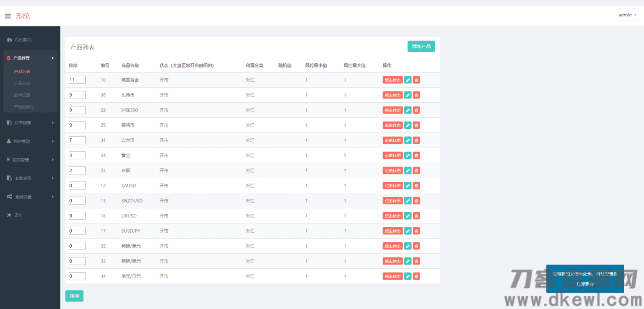The width and height of the screenshot is (644, 309).
Task: Toggle 莱特币 market status via 点击休市
Action: pyautogui.click(x=392, y=125)
